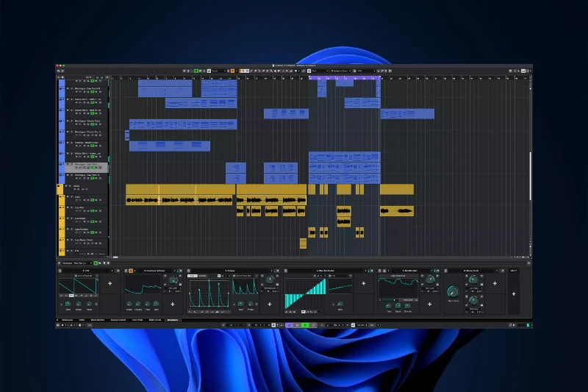This screenshot has height=392, width=588.
Task: Switch to the Modulators tab
Action: click(173, 320)
